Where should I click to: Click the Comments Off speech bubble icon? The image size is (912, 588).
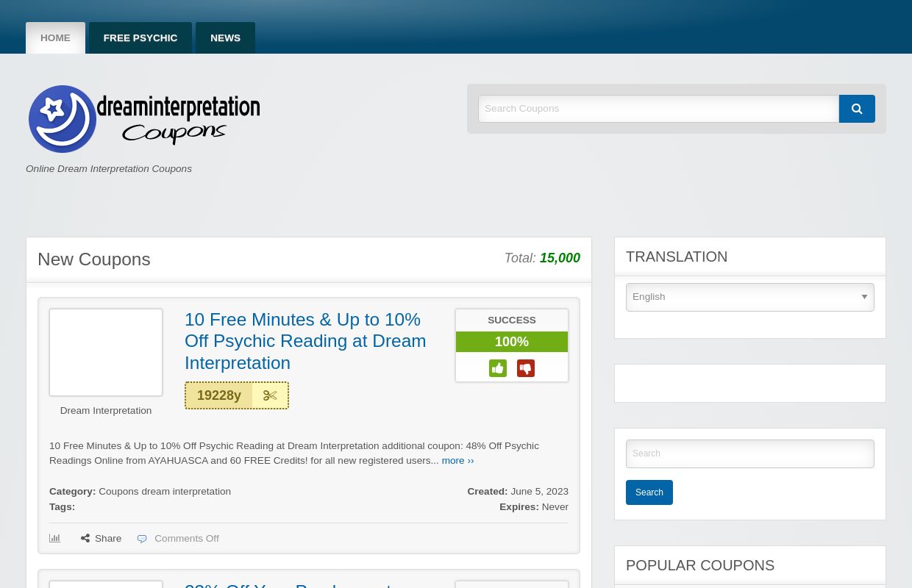tap(142, 539)
